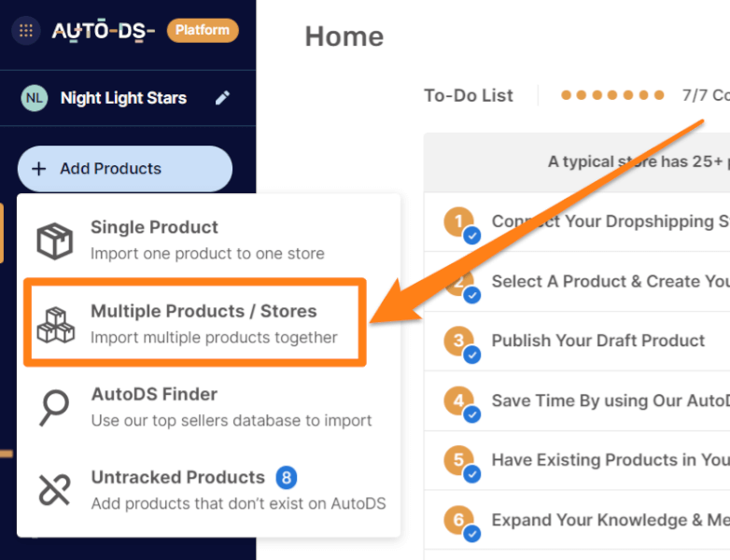
Task: Select AutoDS Finder menu entry
Action: [231, 407]
